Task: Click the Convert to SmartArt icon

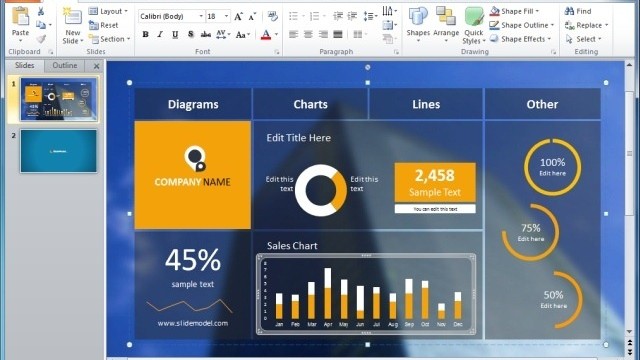Action: click(x=389, y=39)
